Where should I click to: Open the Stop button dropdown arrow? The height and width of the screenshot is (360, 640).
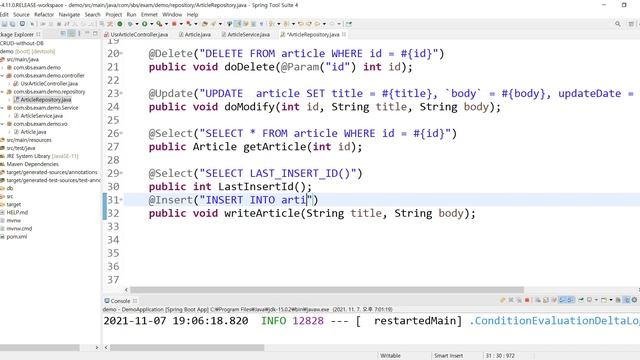[x=181, y=24]
